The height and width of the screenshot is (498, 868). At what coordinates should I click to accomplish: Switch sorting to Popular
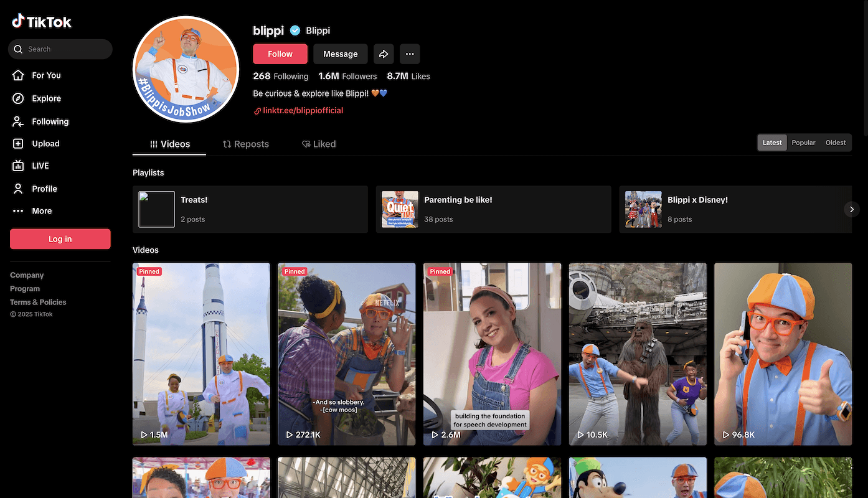[803, 142]
